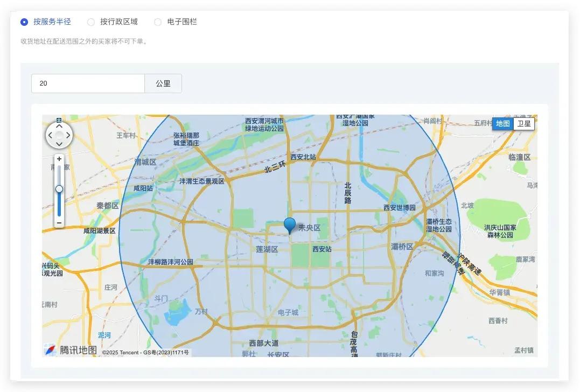Click the 公里 unit button
The image size is (580, 392).
click(163, 83)
